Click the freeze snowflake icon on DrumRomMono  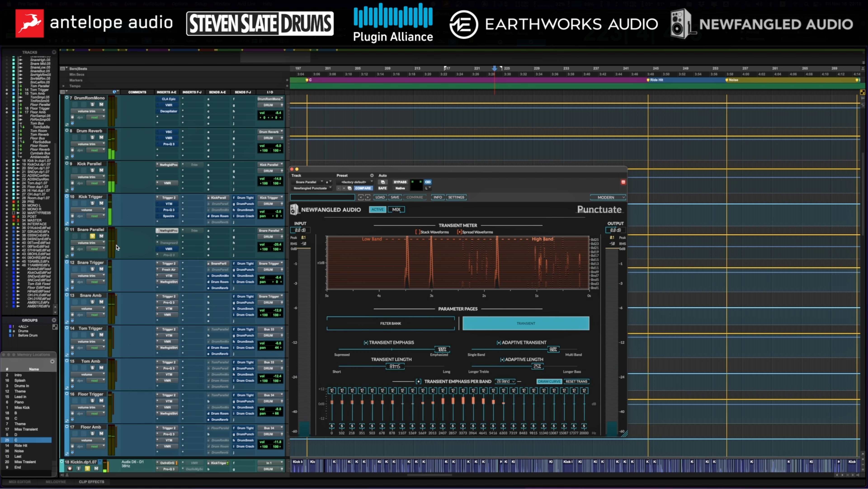[x=72, y=117]
